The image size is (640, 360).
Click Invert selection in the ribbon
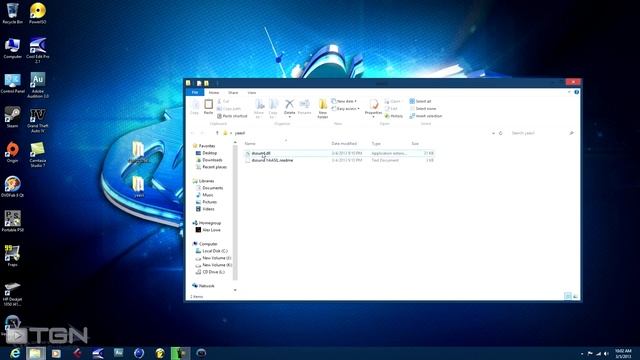tap(426, 116)
